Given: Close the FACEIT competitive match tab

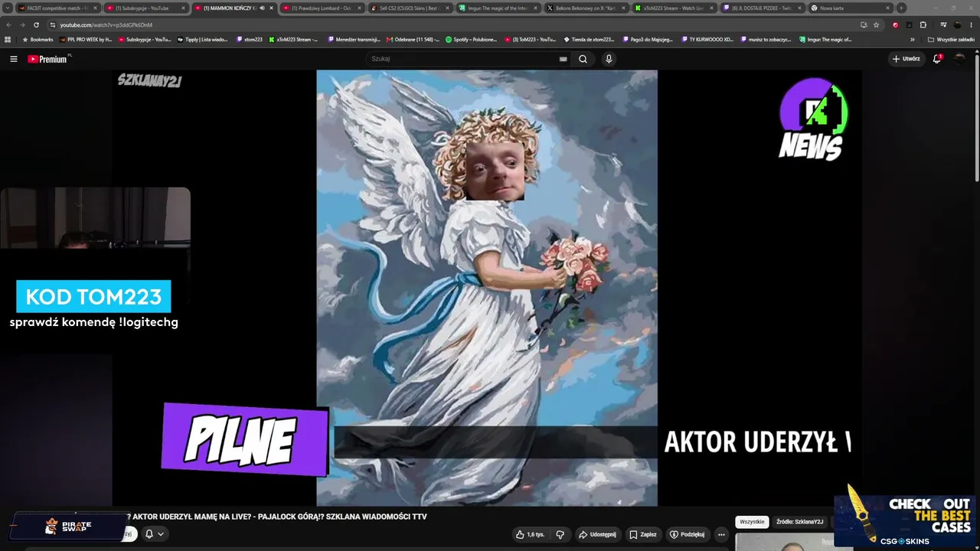Looking at the screenshot, I should click(95, 8).
